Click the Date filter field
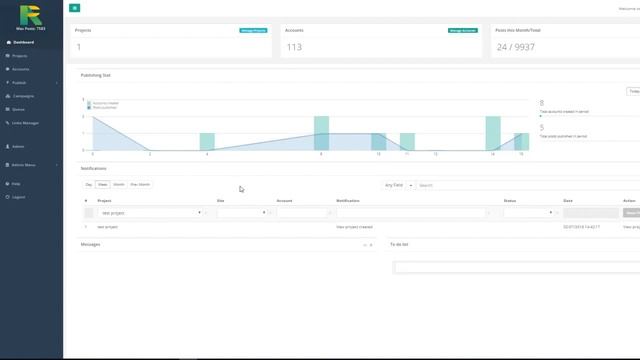 (x=591, y=213)
